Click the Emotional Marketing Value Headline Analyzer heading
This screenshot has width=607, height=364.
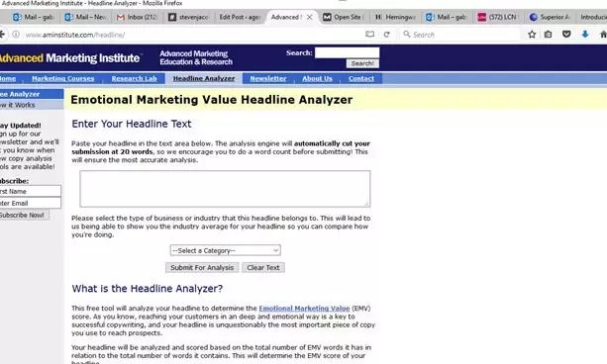point(211,100)
